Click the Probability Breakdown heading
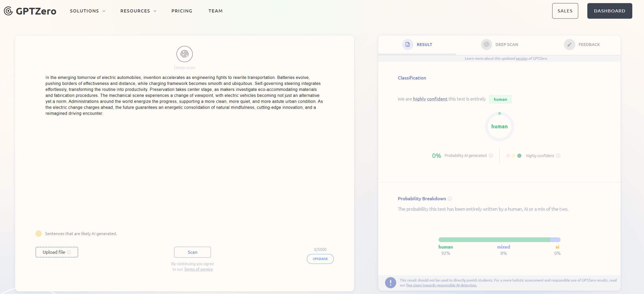The image size is (644, 294). click(x=422, y=199)
